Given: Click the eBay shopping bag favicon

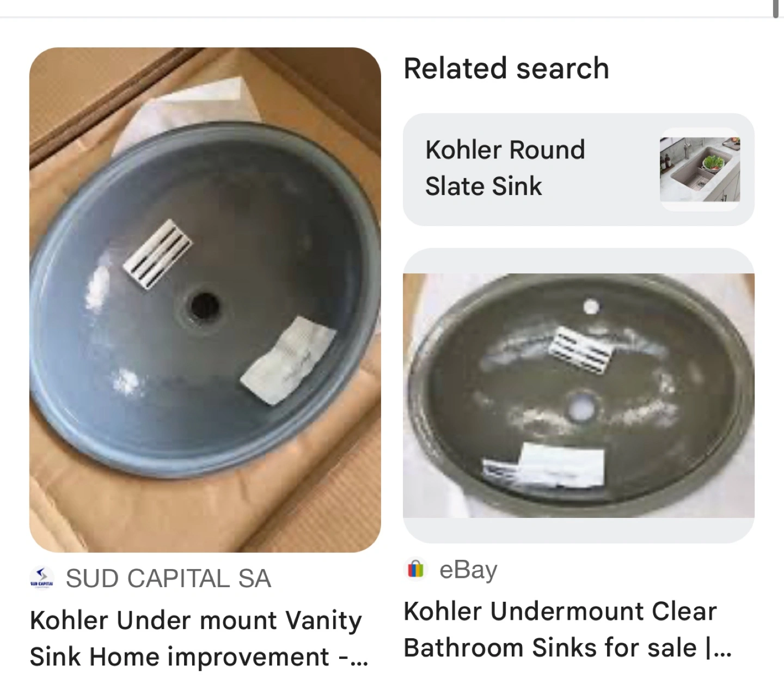Looking at the screenshot, I should point(415,570).
